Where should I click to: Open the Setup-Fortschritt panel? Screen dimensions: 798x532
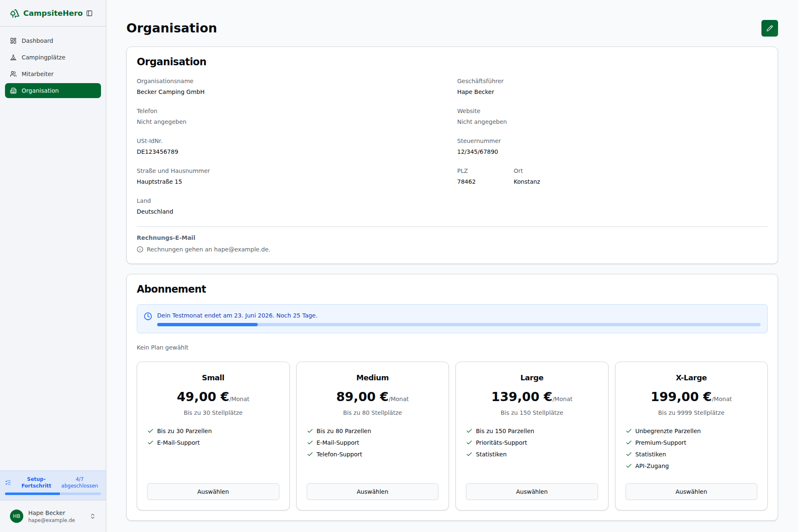53,485
